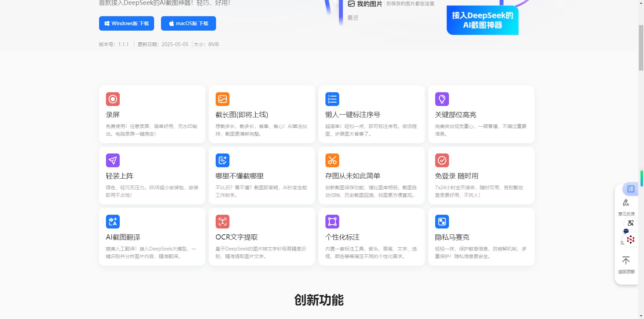The image size is (644, 319).
Task: Click the blue 译 translate floating button
Action: click(x=631, y=189)
